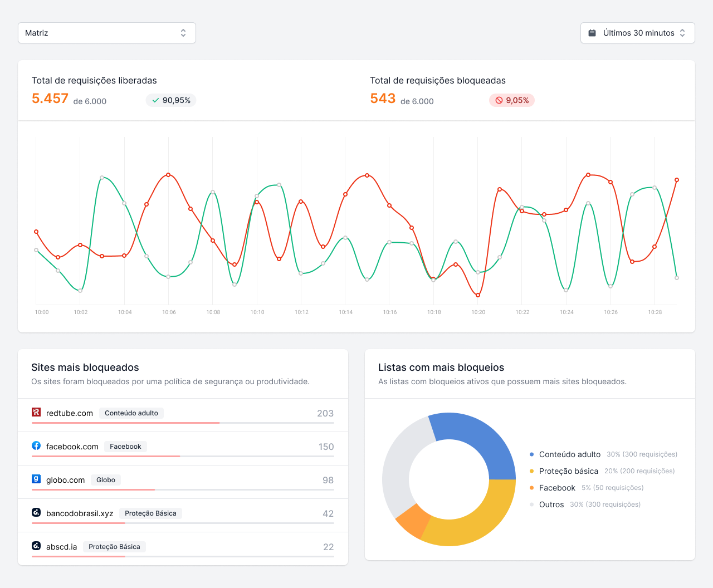Click the redtube.com site favicon
The height and width of the screenshot is (588, 713).
(36, 412)
